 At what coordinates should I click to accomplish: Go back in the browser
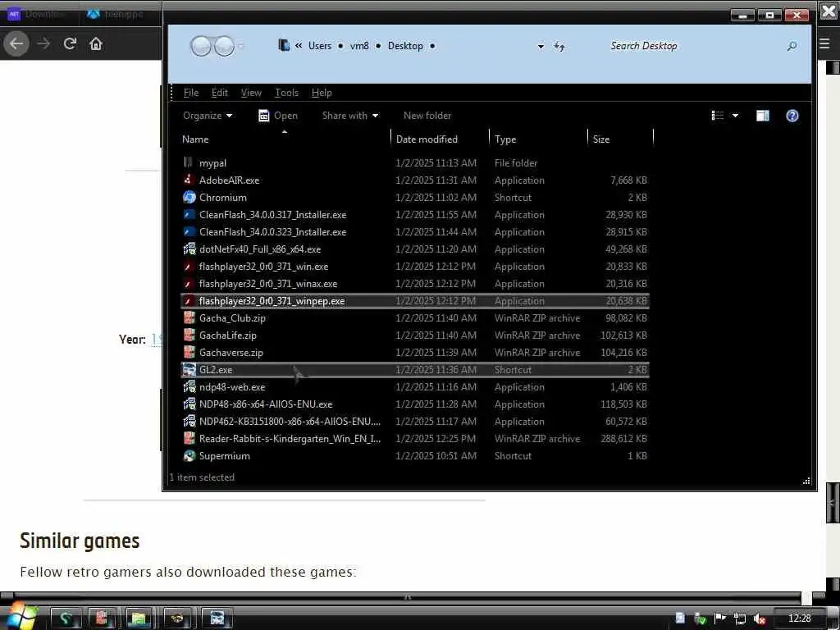tap(16, 43)
